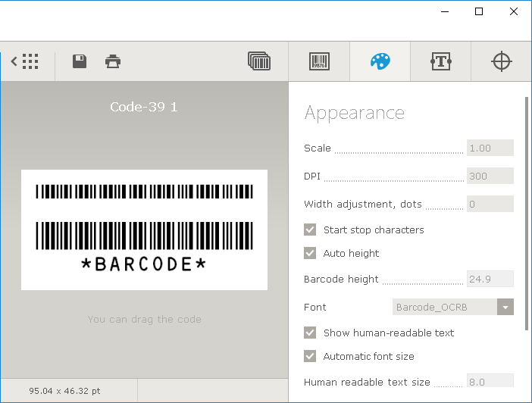Screen dimensions: 532x403
Task: Select the palette Appearance tab
Action: pyautogui.click(x=380, y=61)
